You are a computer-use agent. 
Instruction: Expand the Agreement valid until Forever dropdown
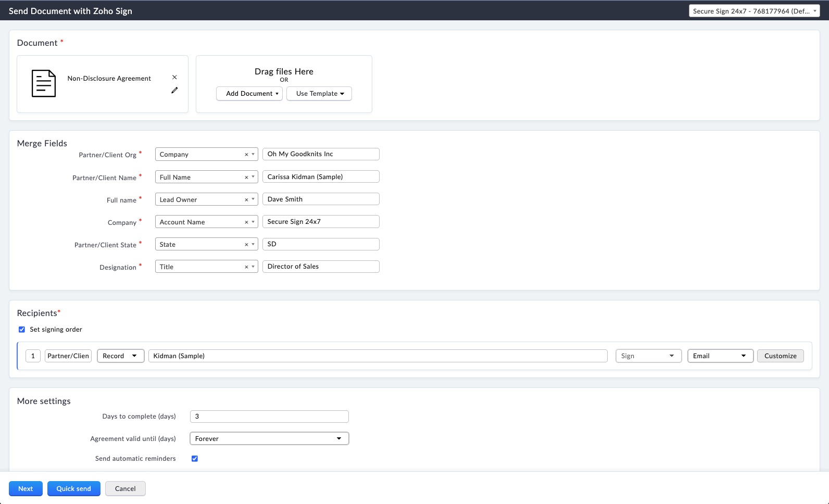click(269, 439)
